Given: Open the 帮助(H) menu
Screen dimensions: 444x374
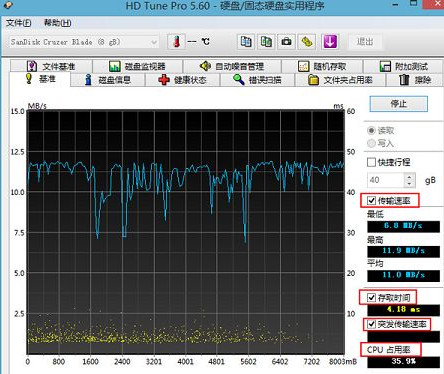Looking at the screenshot, I should [x=58, y=23].
